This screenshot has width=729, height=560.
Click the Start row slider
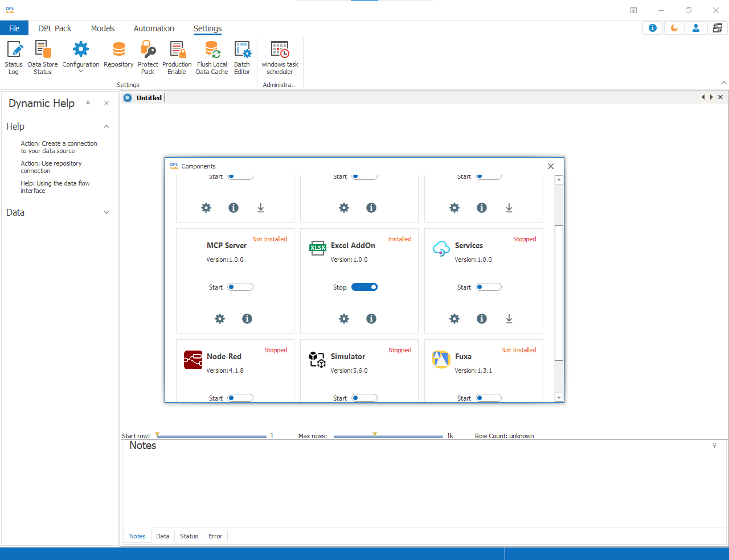click(211, 436)
